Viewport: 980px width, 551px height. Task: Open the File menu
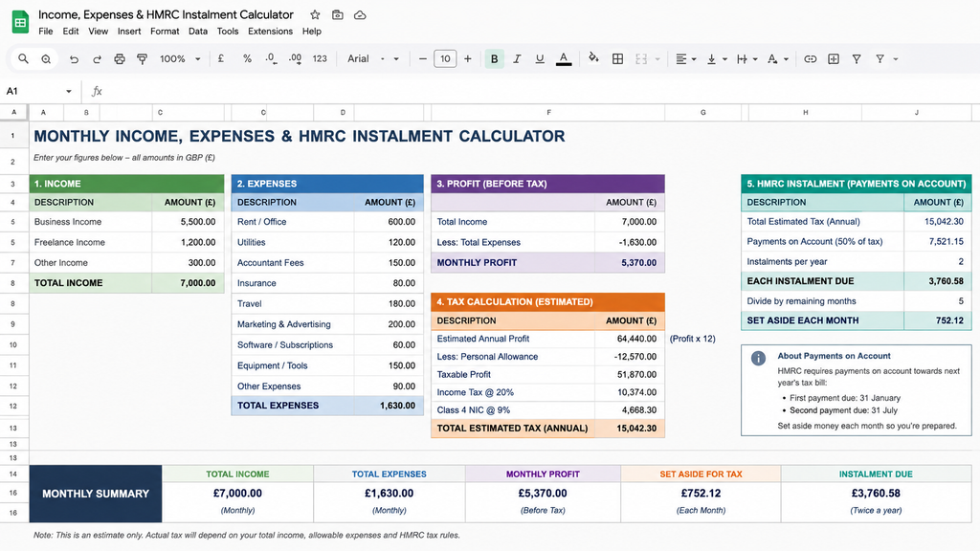pyautogui.click(x=46, y=32)
